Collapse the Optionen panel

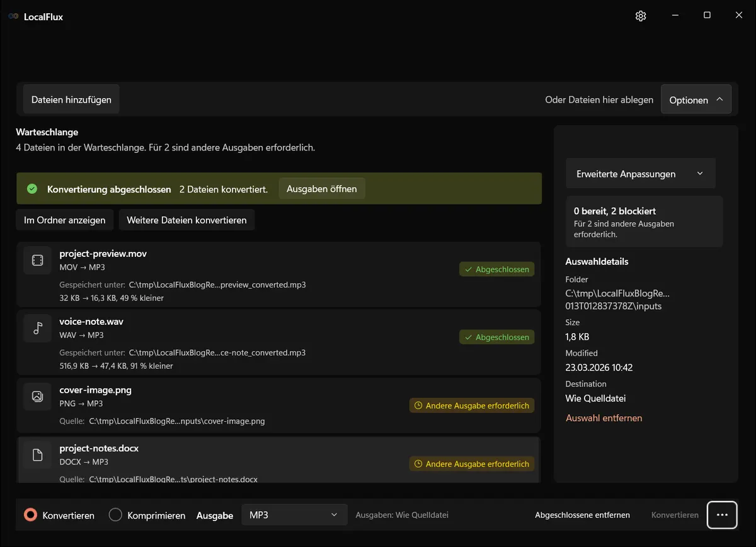point(696,99)
